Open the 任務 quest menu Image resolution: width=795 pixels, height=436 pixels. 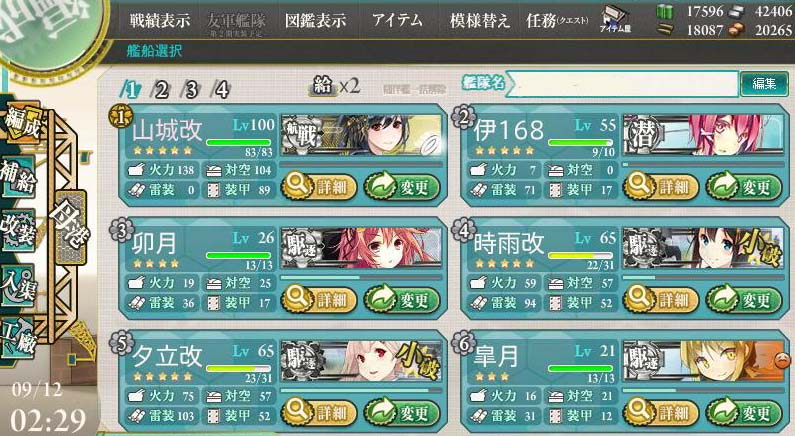point(557,20)
